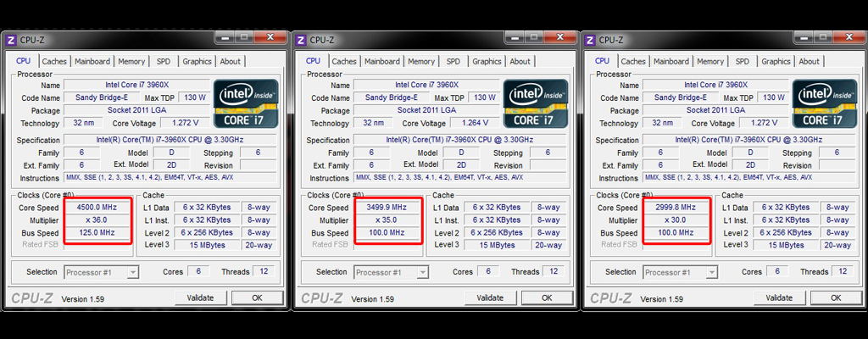Screen dimensions: 868x339
Task: Go to About tab in right CPU-Z window
Action: [x=809, y=62]
